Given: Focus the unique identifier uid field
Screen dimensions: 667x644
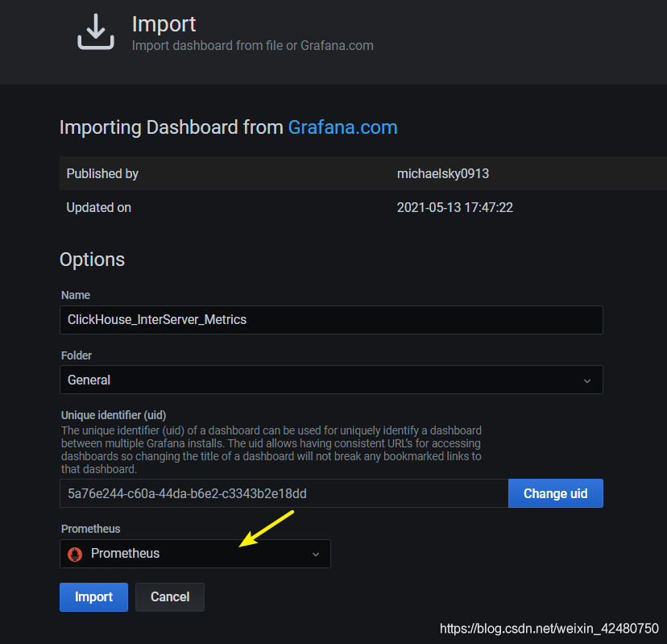Looking at the screenshot, I should [284, 493].
